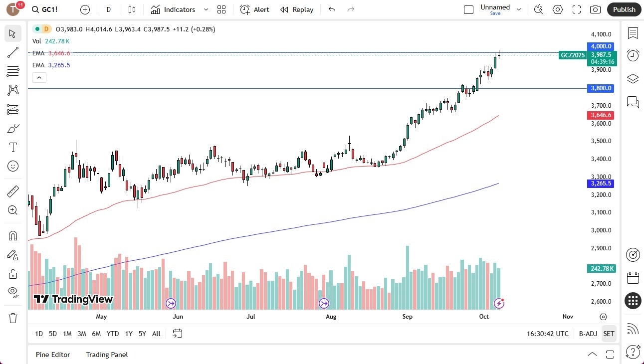Collapse the chart legend chevron
The width and height of the screenshot is (644, 364).
pos(39,77)
